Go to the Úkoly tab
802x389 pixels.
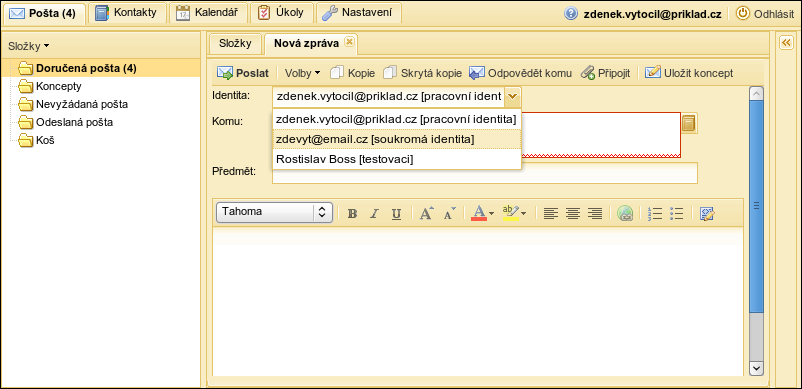(x=282, y=13)
